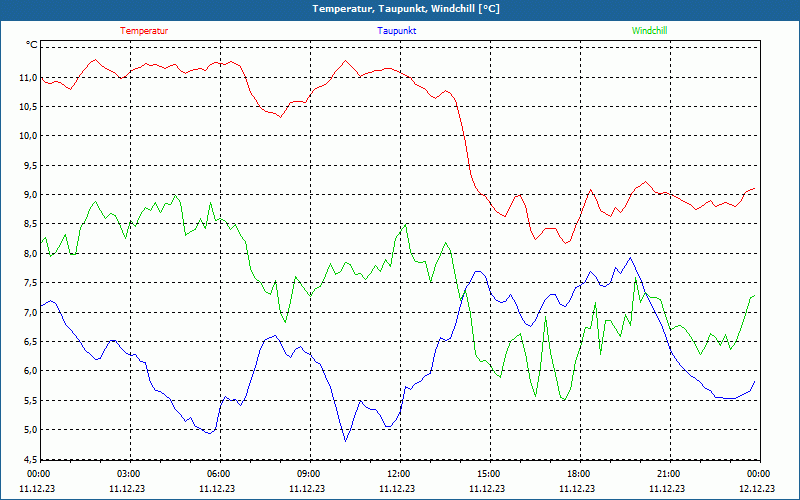This screenshot has width=800, height=500.
Task: Click the red Temperatur legend label
Action: click(144, 31)
